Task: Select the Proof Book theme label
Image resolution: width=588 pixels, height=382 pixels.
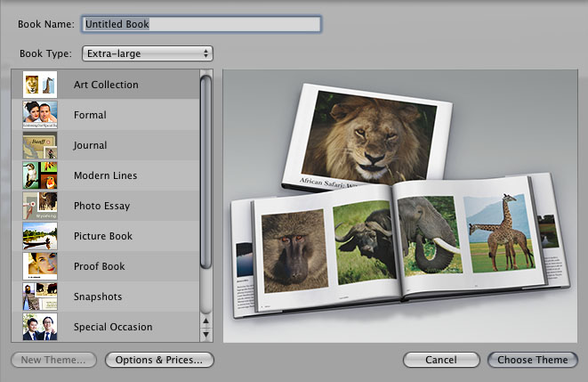Action: click(x=100, y=266)
